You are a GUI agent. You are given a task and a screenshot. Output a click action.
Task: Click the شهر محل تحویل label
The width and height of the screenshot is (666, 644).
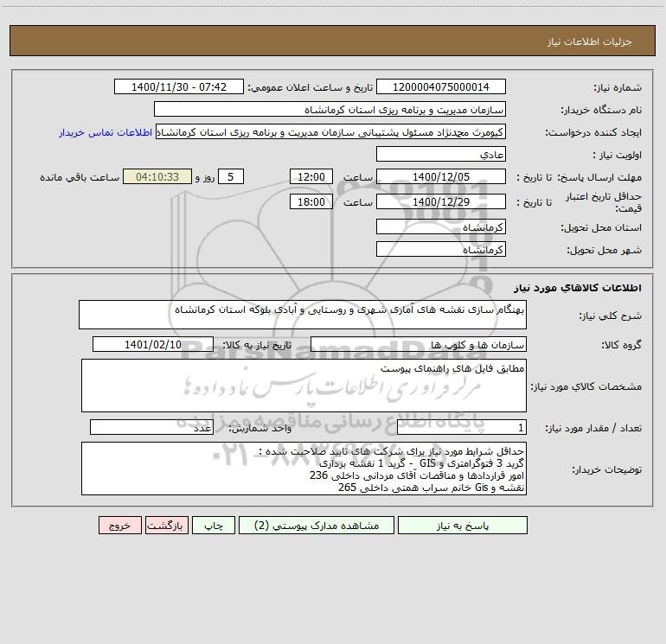(x=605, y=251)
